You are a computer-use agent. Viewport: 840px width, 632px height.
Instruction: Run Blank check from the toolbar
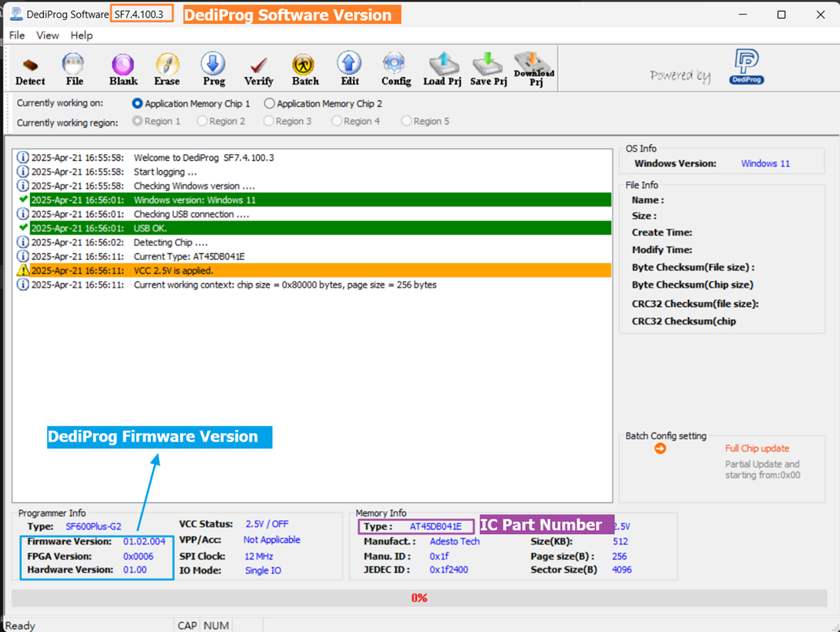(x=123, y=69)
